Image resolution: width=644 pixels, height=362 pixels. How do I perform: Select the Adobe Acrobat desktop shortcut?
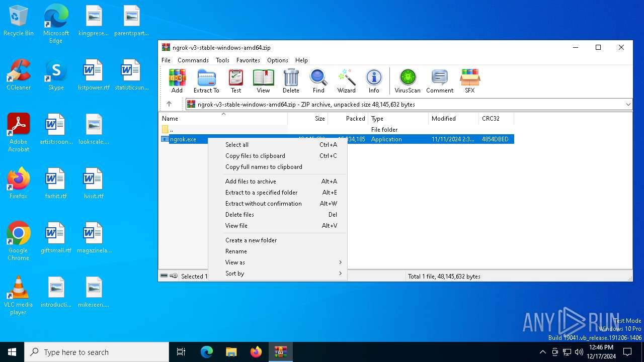19,133
